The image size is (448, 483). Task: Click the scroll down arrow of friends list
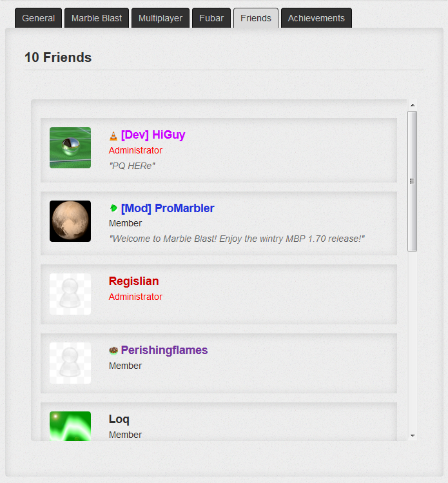coord(413,435)
